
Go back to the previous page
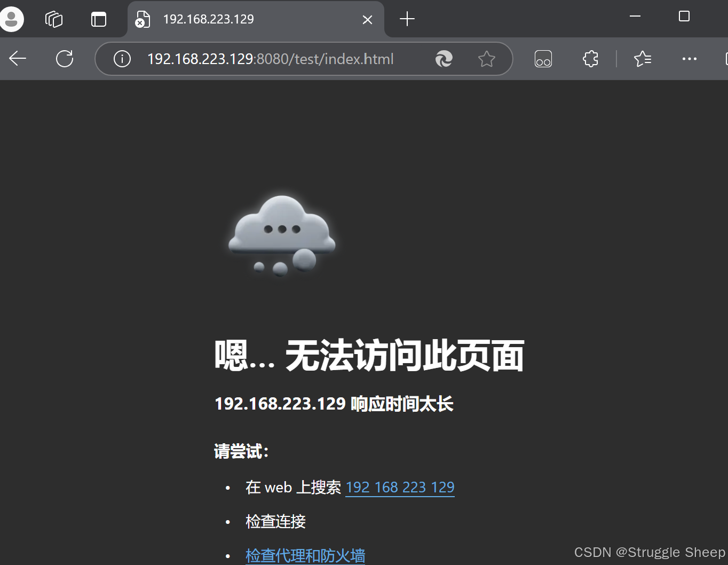point(18,59)
